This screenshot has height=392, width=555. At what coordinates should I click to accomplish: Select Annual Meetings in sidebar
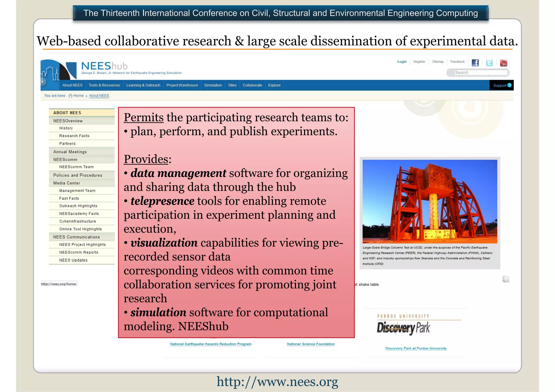tap(82, 152)
